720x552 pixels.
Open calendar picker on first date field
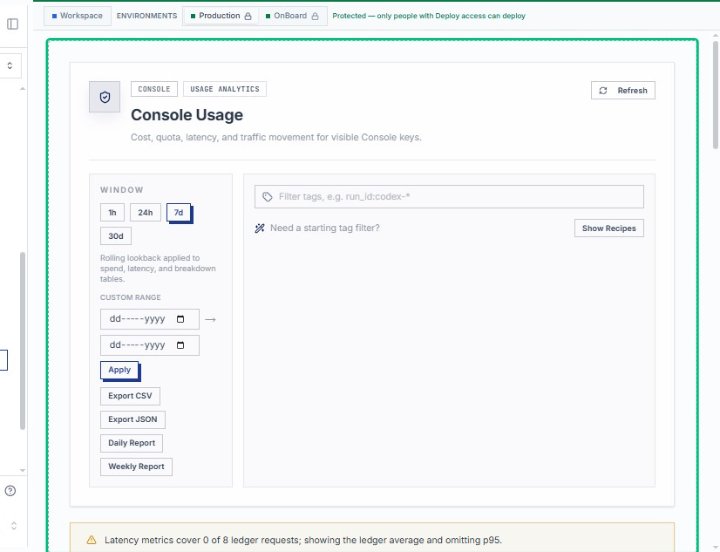point(180,319)
